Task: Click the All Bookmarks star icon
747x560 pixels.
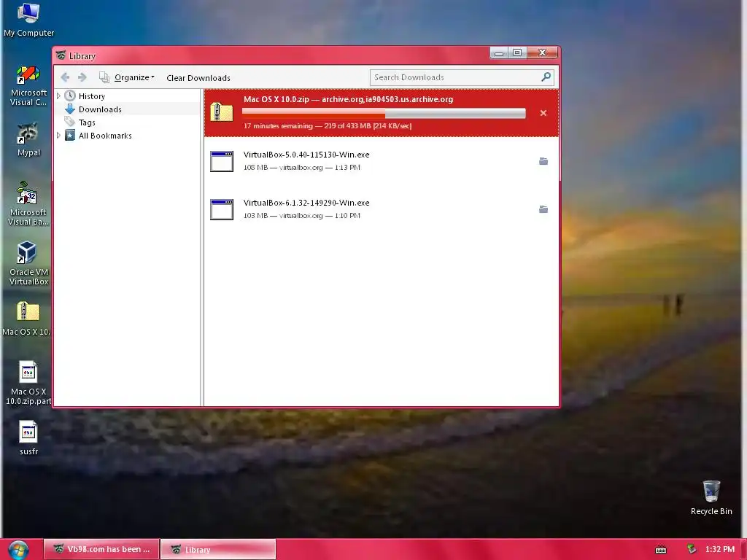Action: [x=70, y=135]
